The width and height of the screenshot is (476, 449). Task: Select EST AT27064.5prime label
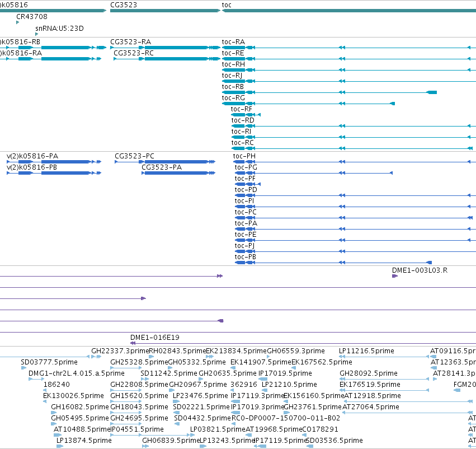pos(371,407)
